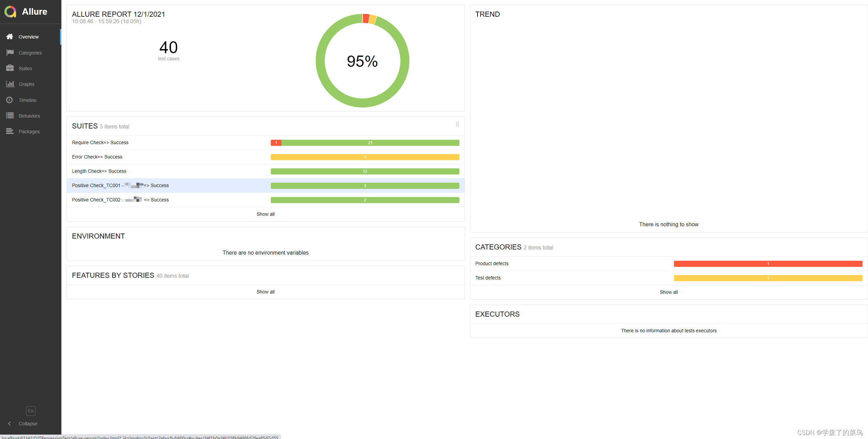Click the Suites briefcase icon
The width and height of the screenshot is (868, 439).
[10, 68]
